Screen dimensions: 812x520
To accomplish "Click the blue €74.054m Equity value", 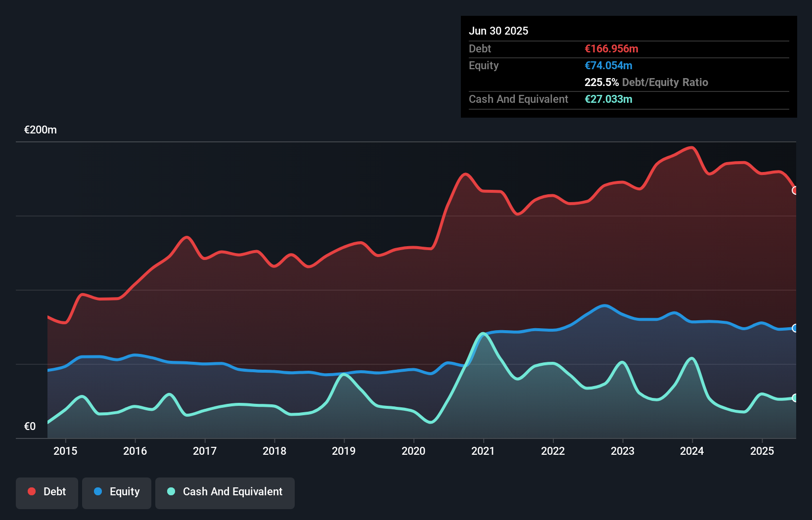I will pos(608,65).
